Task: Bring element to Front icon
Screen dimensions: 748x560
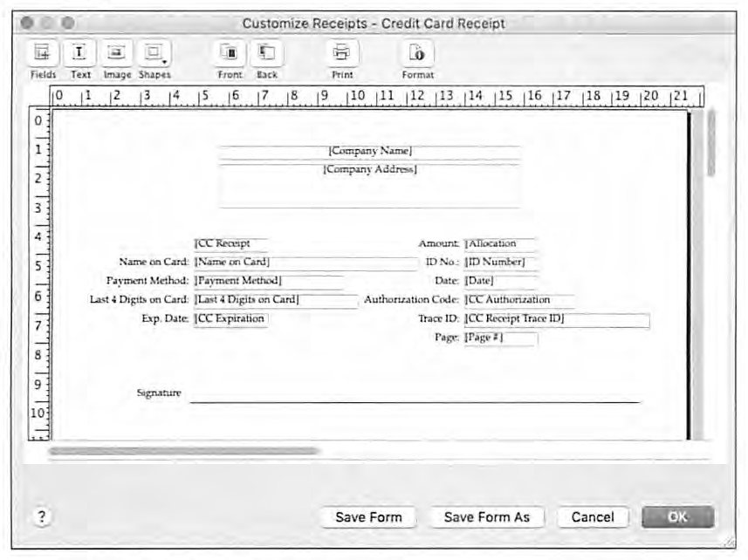Action: [230, 52]
